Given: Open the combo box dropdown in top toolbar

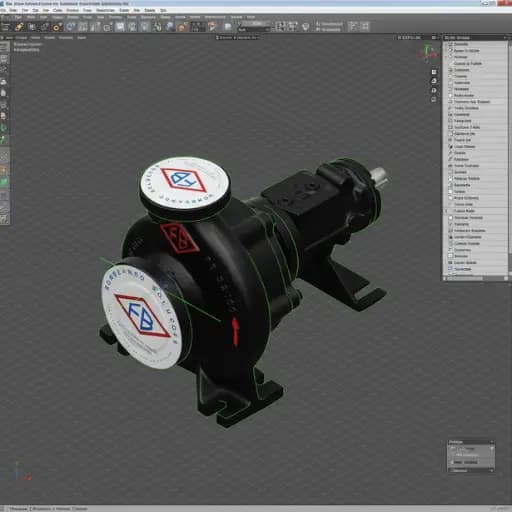Looking at the screenshot, I should [255, 29].
